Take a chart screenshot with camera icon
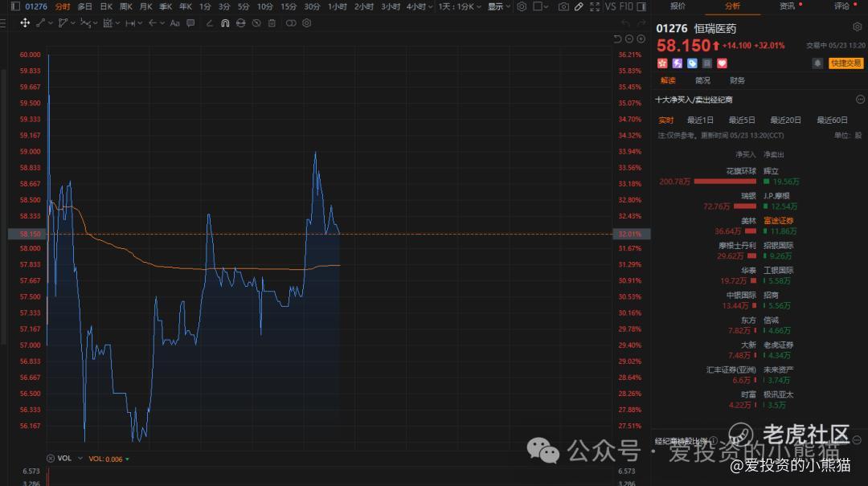The image size is (868, 486). [x=563, y=6]
